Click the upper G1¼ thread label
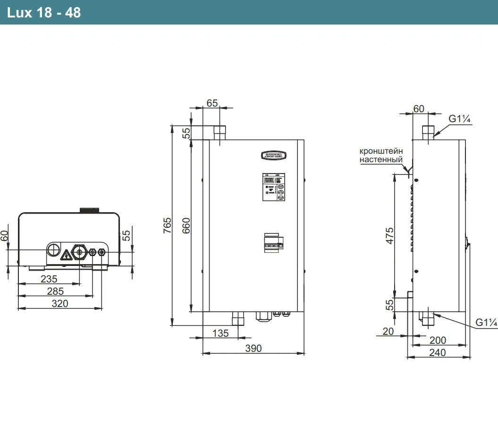Screen dimensions: 498x448 (459, 119)
